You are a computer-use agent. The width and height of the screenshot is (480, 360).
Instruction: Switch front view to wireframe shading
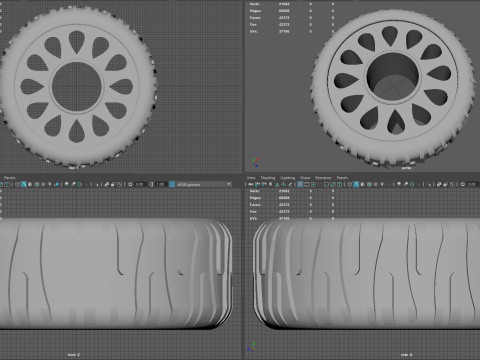(x=17, y=184)
